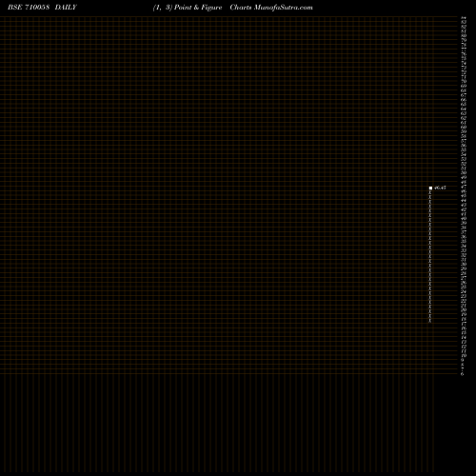The image size is (476, 476).
Task: Click the "Charts MunafaSutra.com" text
Action: coord(271,8)
